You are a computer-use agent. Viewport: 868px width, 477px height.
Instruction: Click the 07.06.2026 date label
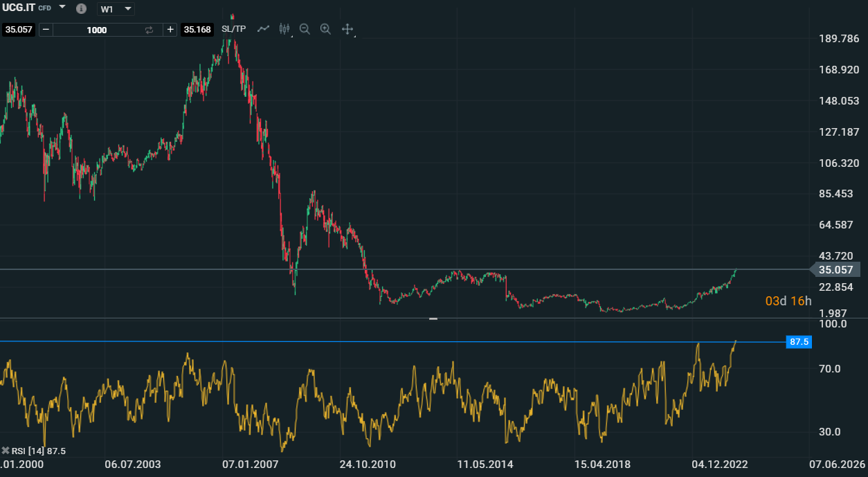click(838, 465)
